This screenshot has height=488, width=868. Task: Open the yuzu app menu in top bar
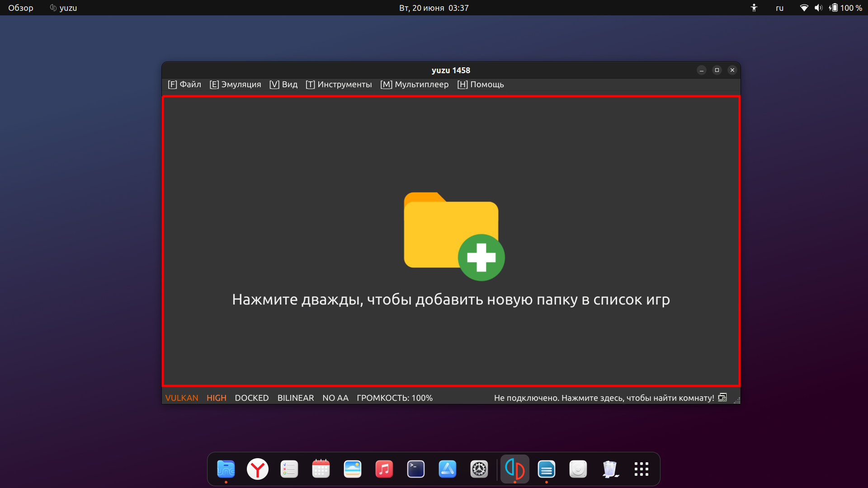coord(63,8)
